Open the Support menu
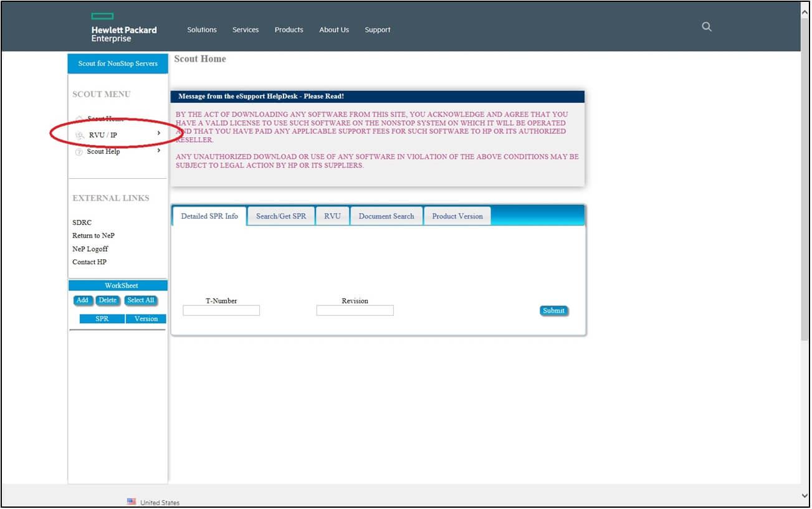The image size is (812, 509). coord(378,30)
